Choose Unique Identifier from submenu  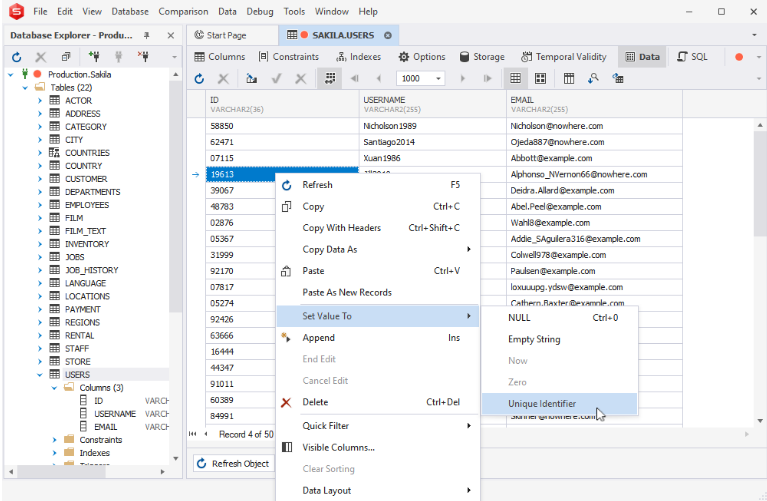point(560,404)
